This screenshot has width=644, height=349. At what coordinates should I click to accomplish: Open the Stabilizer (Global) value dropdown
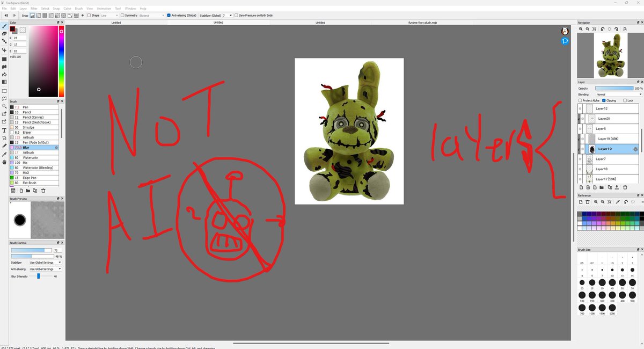(231, 15)
